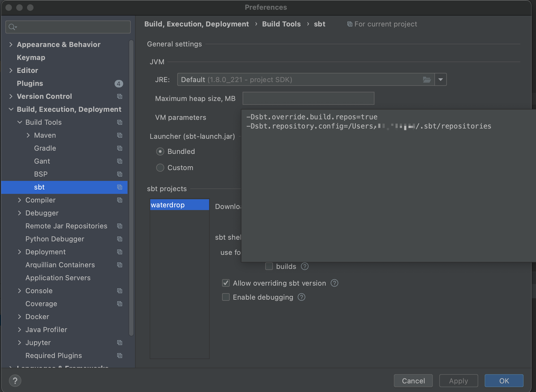Enable the builds checkbox
Viewport: 536px width, 392px height.
point(269,266)
